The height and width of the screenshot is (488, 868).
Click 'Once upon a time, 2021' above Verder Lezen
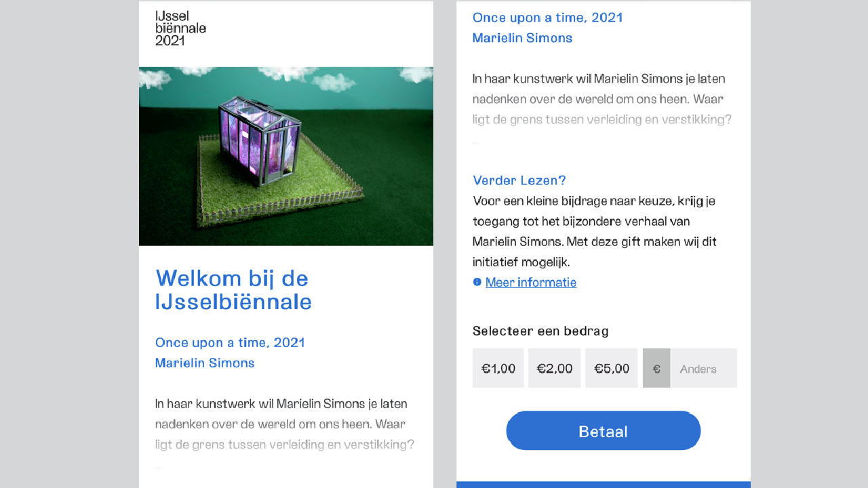click(548, 18)
